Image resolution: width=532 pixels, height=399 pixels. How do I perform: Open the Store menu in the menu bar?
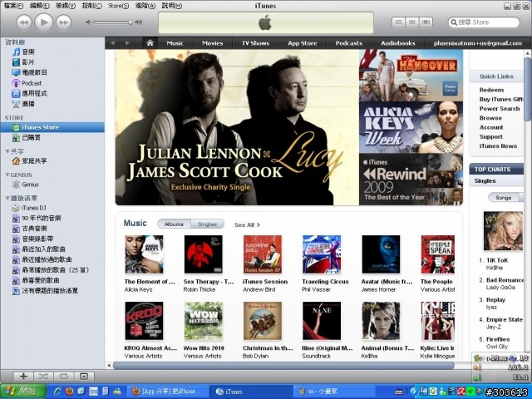pyautogui.click(x=118, y=6)
